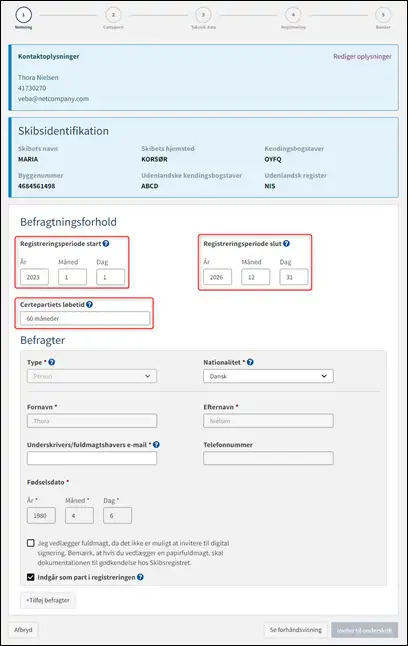
Task: Open the Type dropdown showing Person
Action: [92, 376]
